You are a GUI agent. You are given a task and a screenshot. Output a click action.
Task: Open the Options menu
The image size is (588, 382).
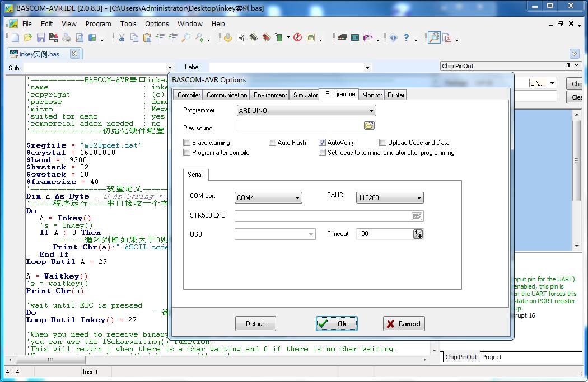click(x=157, y=24)
